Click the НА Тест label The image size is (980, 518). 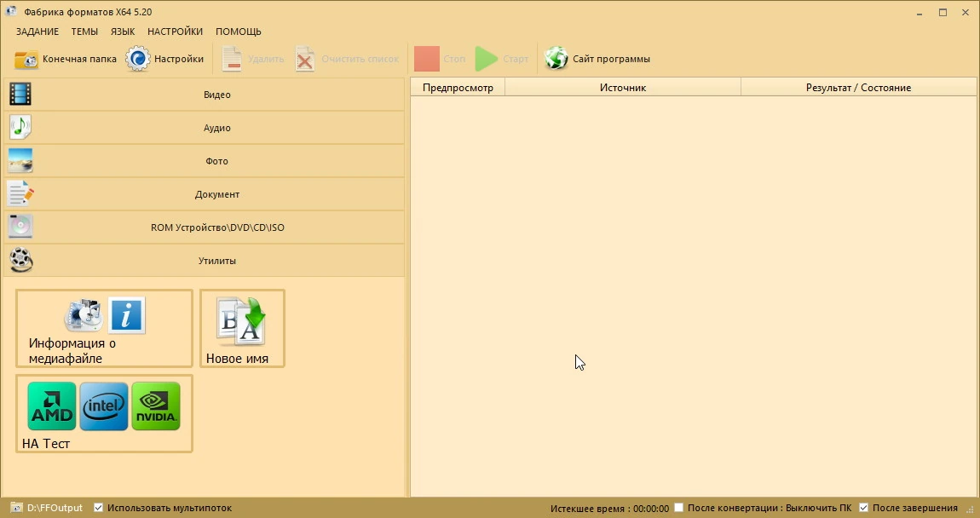46,444
